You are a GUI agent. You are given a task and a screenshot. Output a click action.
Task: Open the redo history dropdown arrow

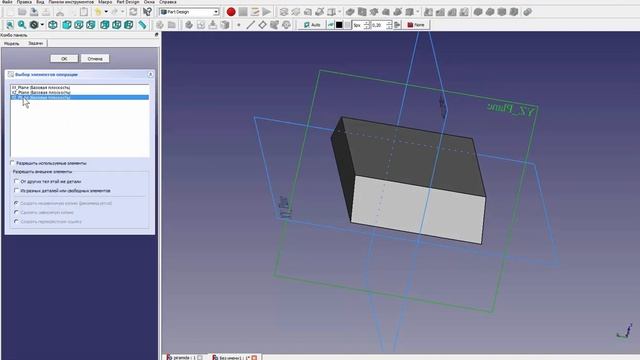[x=123, y=12]
